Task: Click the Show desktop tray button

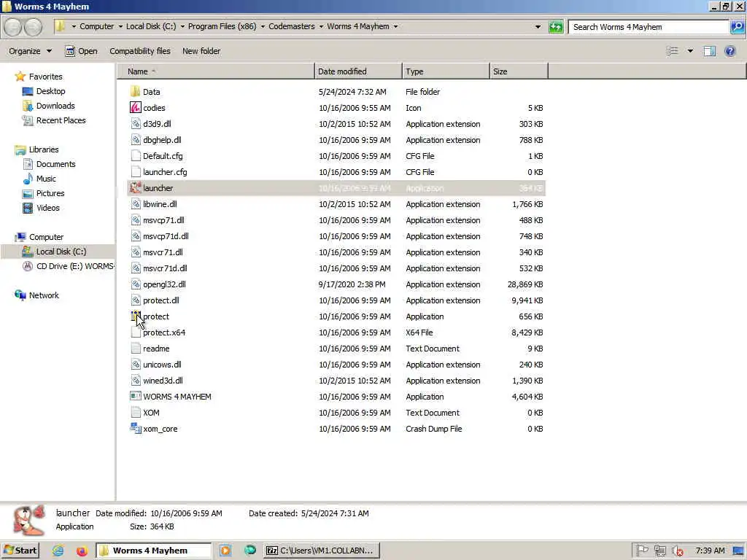Action: (739, 551)
